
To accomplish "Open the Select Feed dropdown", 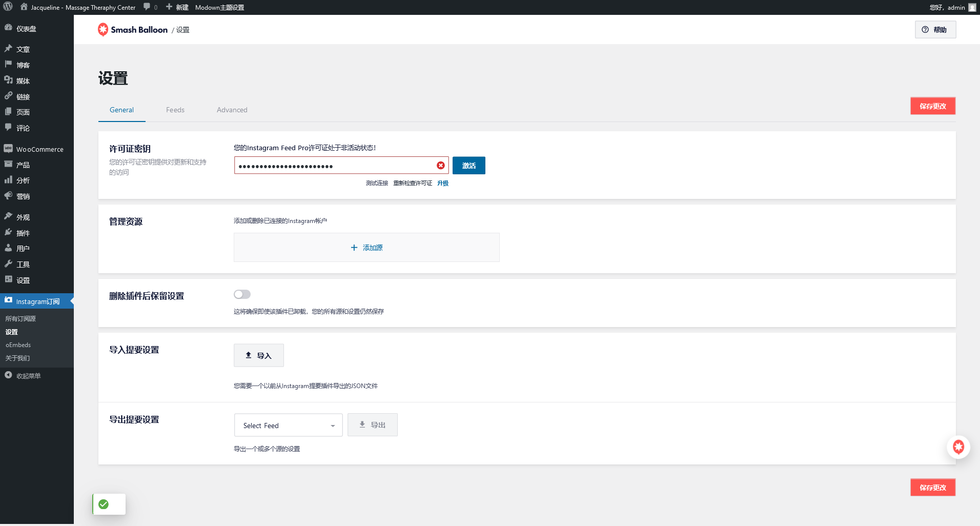I will point(288,426).
